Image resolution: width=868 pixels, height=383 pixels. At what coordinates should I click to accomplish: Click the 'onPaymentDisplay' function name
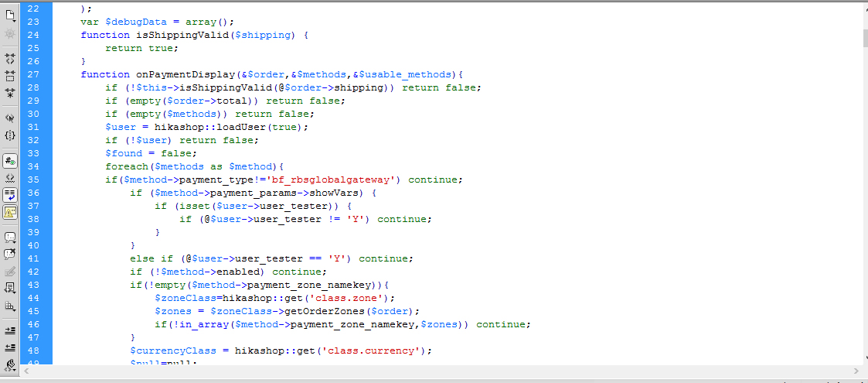click(186, 74)
